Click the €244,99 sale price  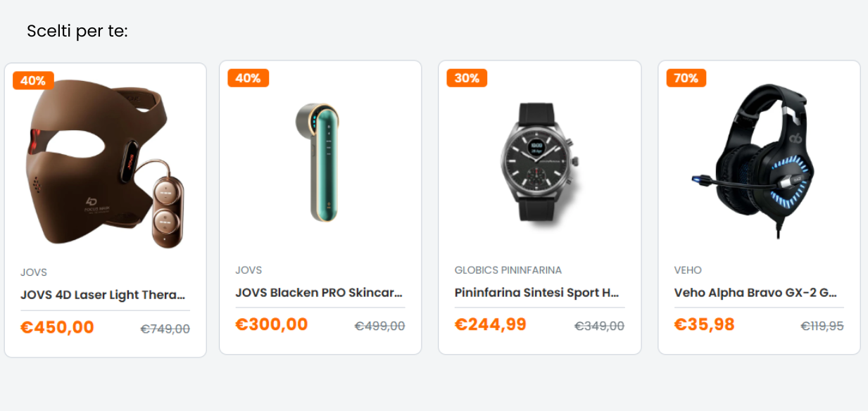(x=491, y=324)
